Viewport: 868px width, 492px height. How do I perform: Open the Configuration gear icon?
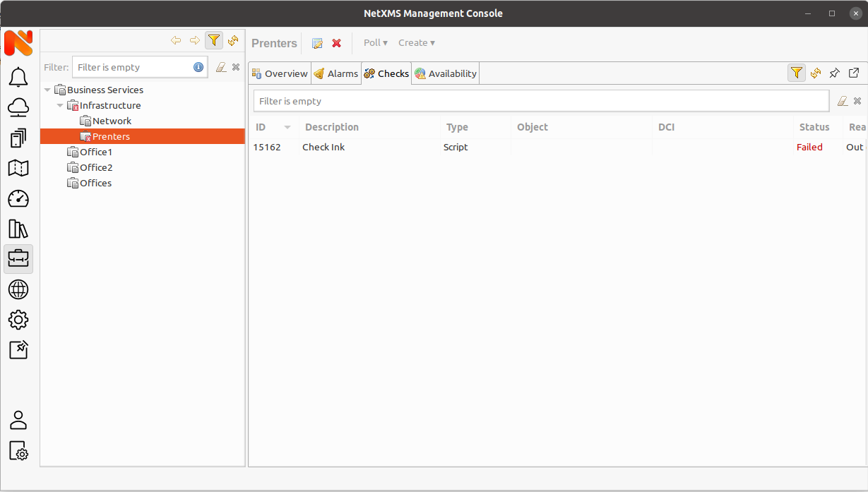18,320
